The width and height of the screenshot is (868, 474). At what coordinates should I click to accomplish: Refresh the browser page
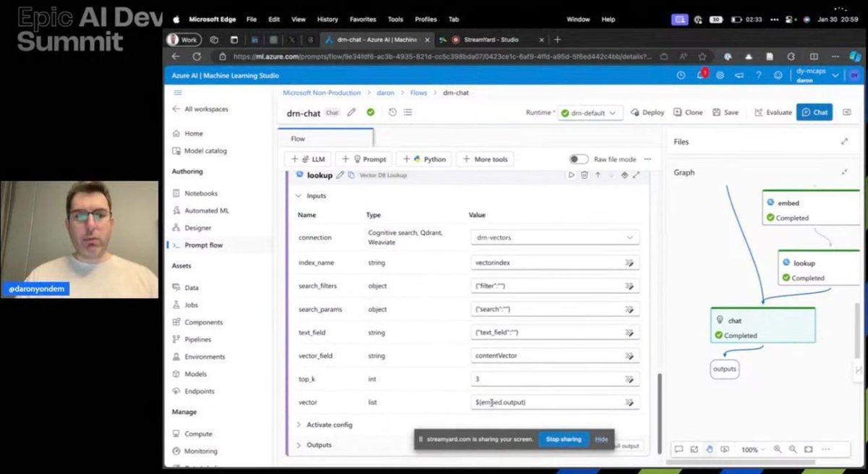(x=197, y=56)
